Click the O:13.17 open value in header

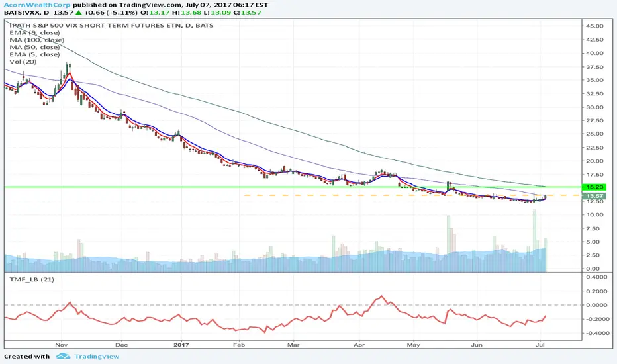pos(156,13)
